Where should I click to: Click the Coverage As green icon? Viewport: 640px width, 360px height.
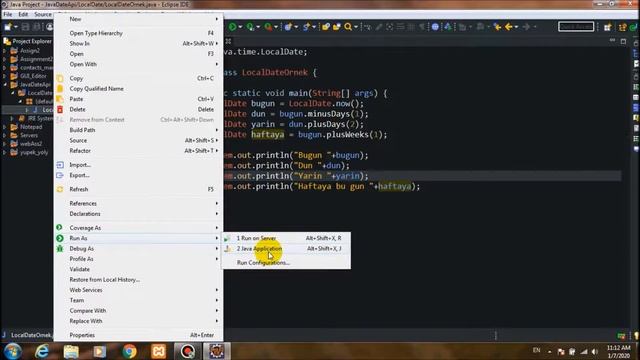60,227
